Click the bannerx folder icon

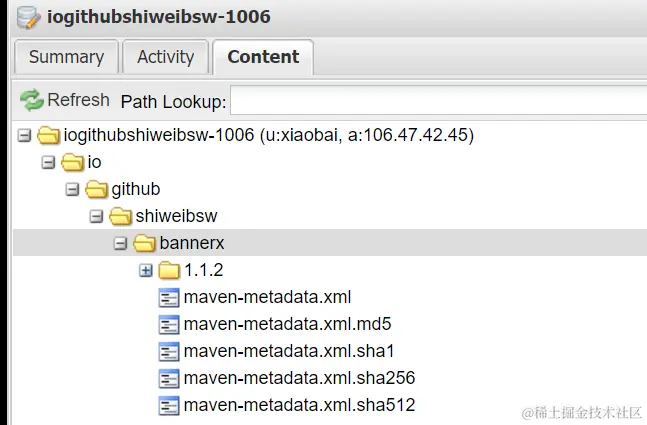[145, 243]
